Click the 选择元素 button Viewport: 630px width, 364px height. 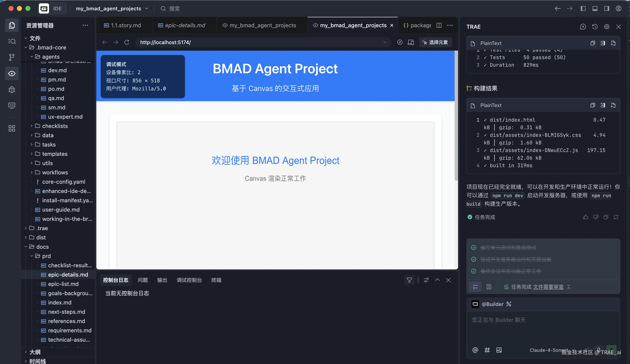[x=435, y=42]
